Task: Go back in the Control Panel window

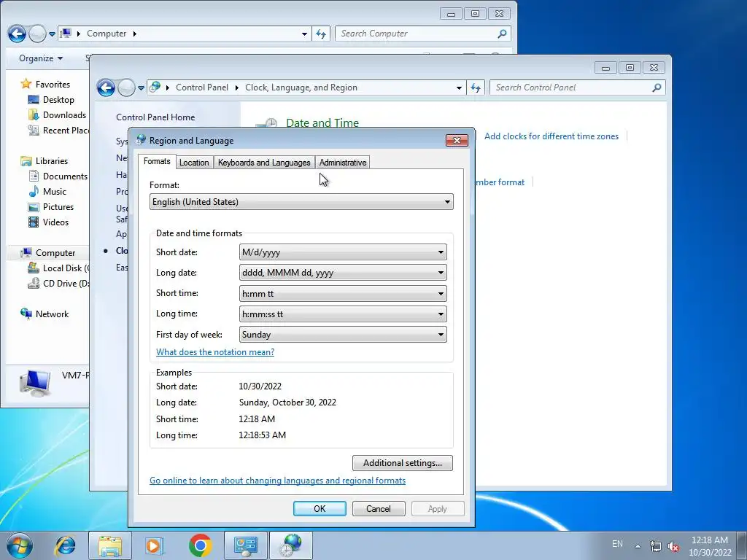Action: (106, 87)
